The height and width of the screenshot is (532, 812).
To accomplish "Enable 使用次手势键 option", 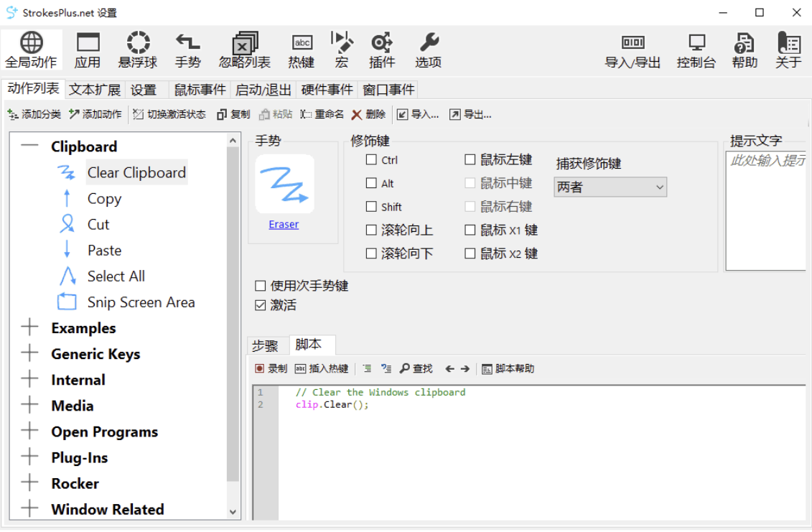I will [260, 285].
